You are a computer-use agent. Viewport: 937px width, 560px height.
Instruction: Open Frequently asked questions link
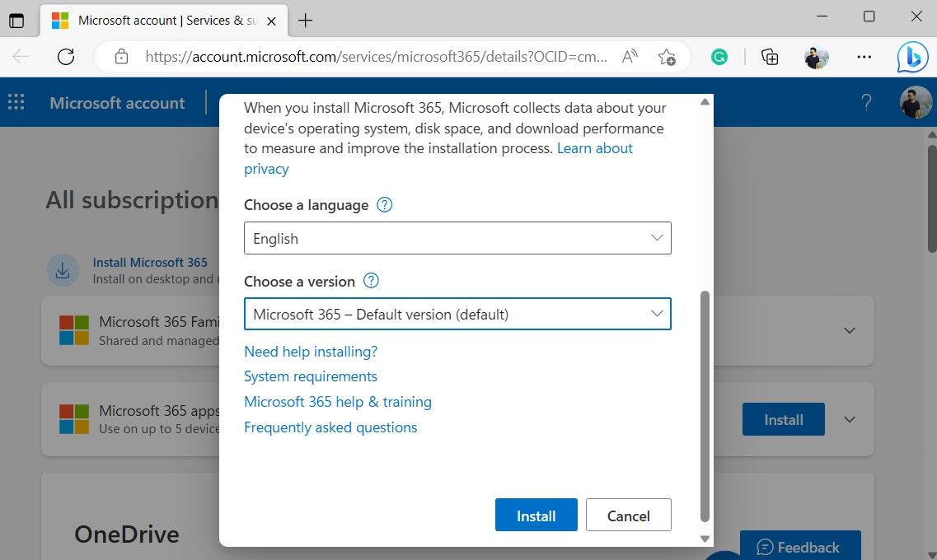click(330, 427)
